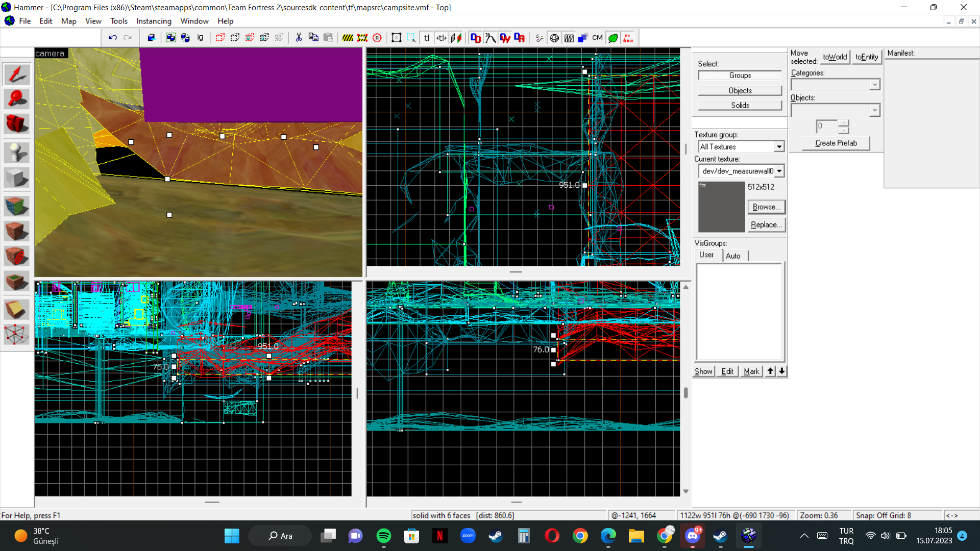
Task: Click the Groups select button
Action: pos(740,76)
